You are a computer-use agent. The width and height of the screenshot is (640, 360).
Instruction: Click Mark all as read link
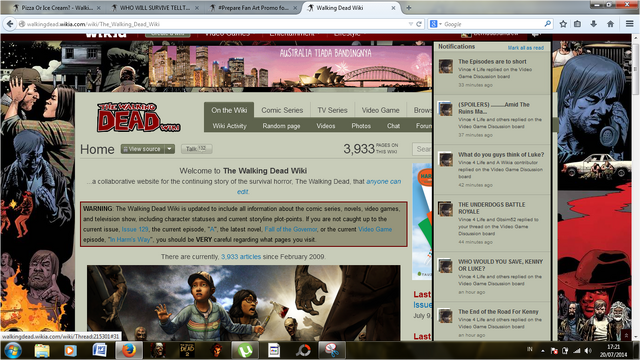[525, 48]
